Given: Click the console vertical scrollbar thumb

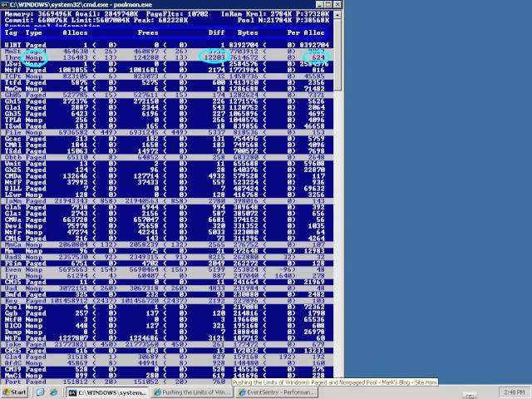Looking at the screenshot, I should click(337, 54).
